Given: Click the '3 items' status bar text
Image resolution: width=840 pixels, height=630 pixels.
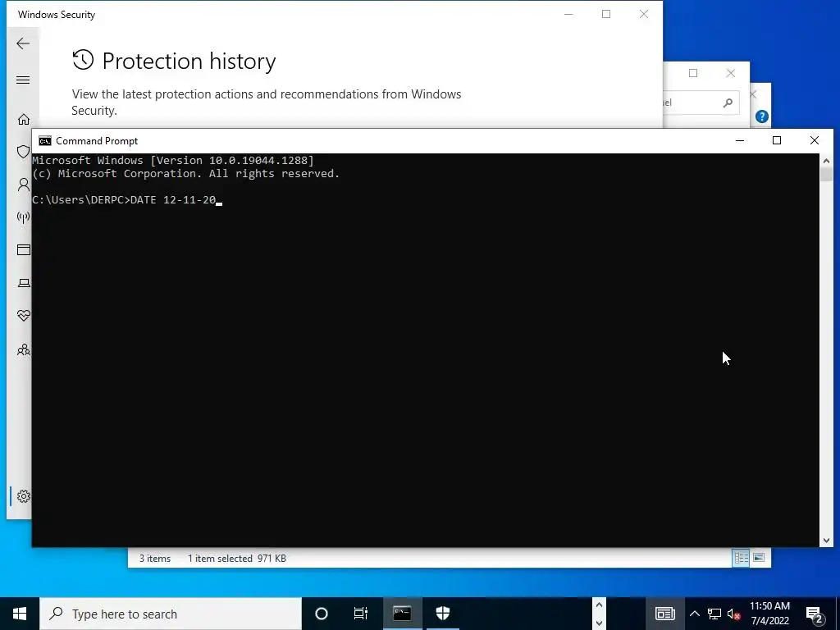Looking at the screenshot, I should pos(155,558).
